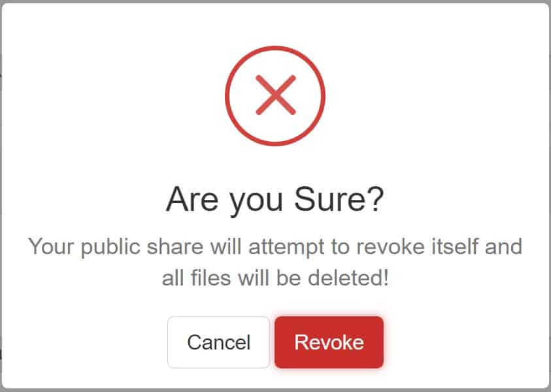Click the word "Sure?" in the title
The width and height of the screenshot is (551, 392).
tap(339, 199)
